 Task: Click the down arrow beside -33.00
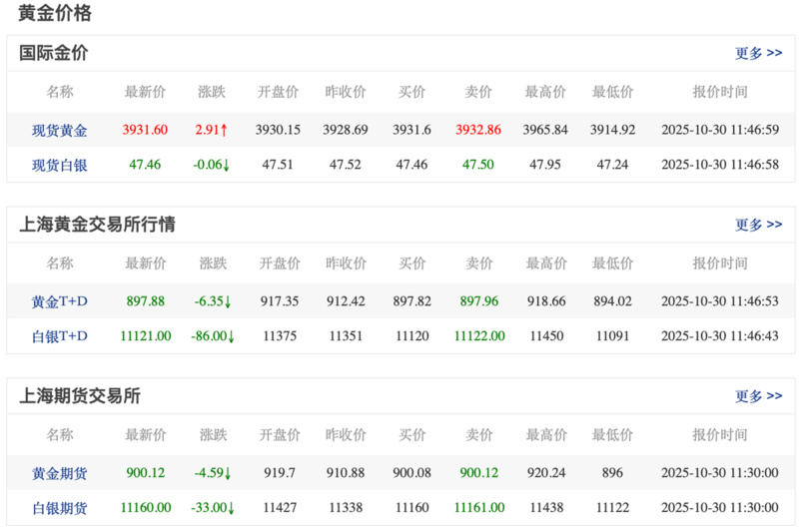pyautogui.click(x=232, y=508)
